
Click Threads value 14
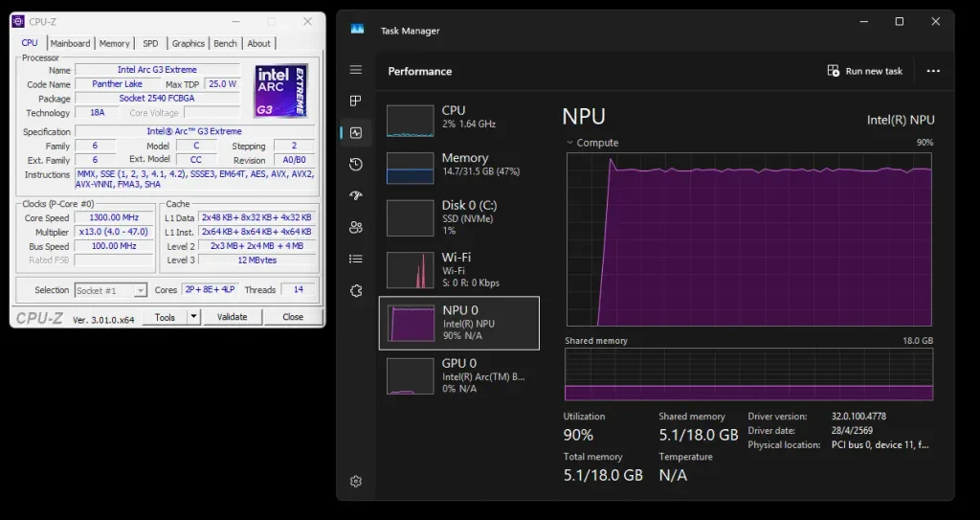pos(299,289)
